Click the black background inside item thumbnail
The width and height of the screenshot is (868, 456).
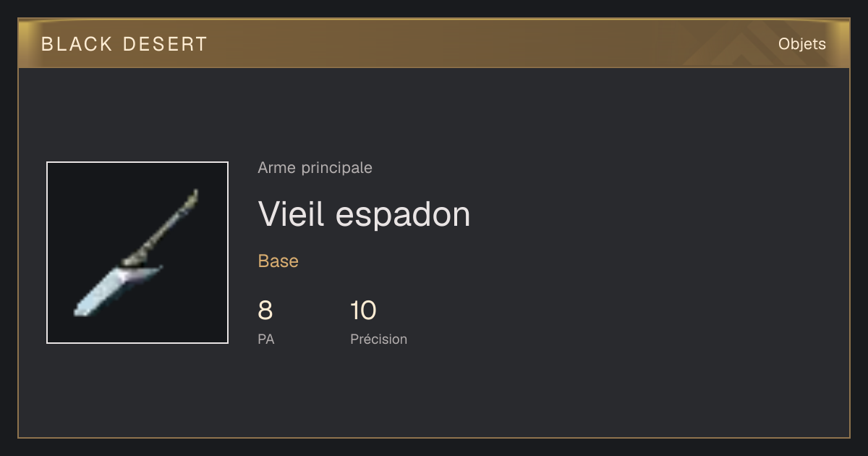click(x=80, y=203)
